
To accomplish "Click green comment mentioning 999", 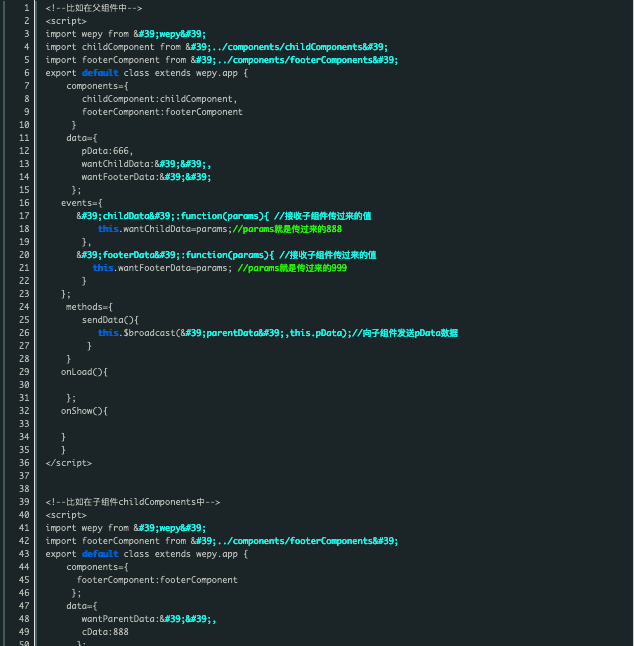I will click(x=292, y=268).
